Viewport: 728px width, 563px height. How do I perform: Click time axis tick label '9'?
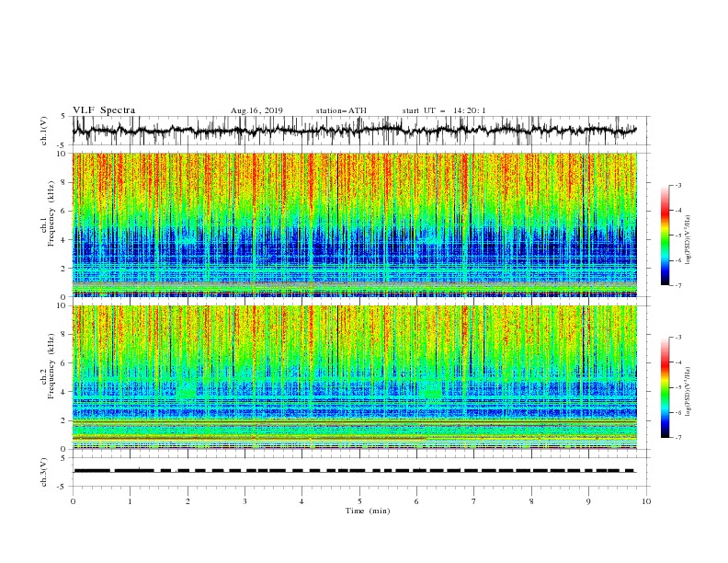[x=588, y=501]
